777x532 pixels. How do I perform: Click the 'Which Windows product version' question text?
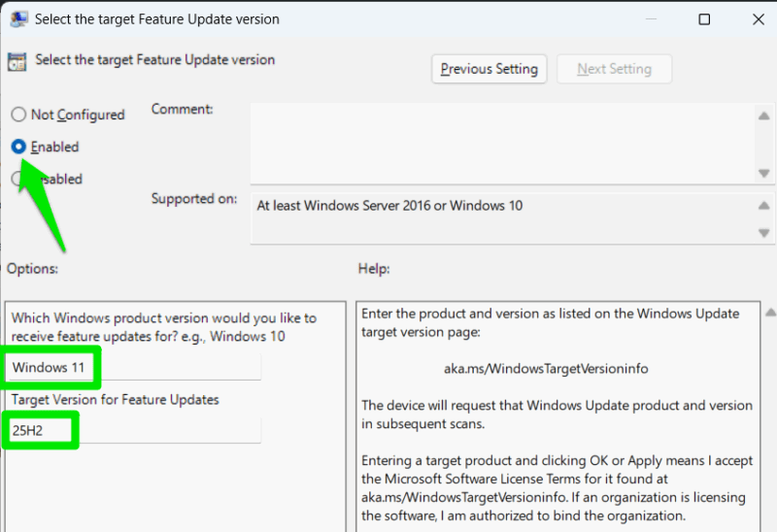tap(163, 327)
